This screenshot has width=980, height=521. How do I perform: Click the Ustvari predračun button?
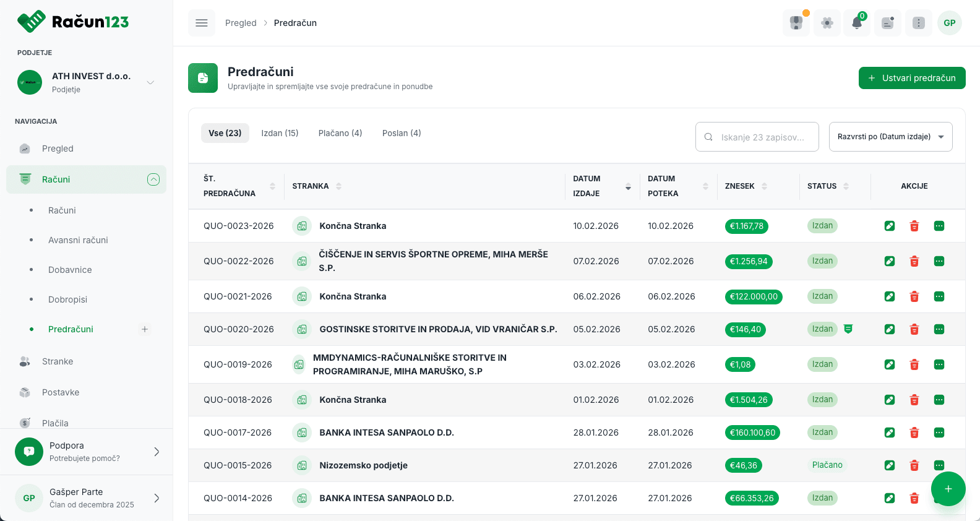(911, 78)
